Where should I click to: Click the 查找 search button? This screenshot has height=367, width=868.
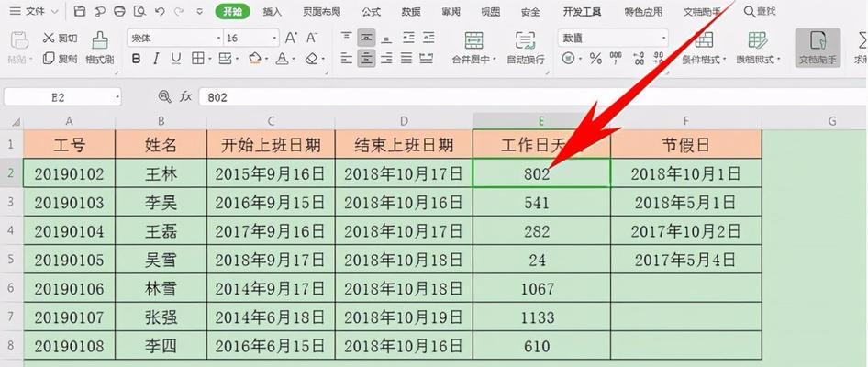(760, 11)
